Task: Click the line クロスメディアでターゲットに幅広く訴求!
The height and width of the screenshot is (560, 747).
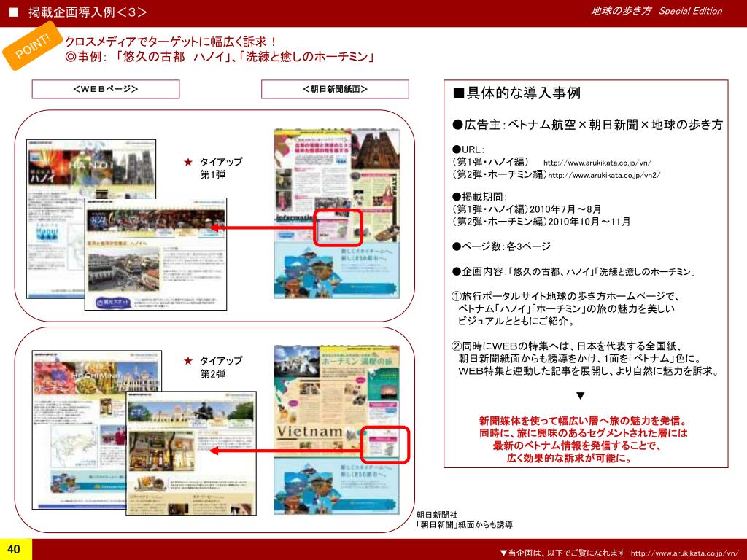Action: [171, 42]
